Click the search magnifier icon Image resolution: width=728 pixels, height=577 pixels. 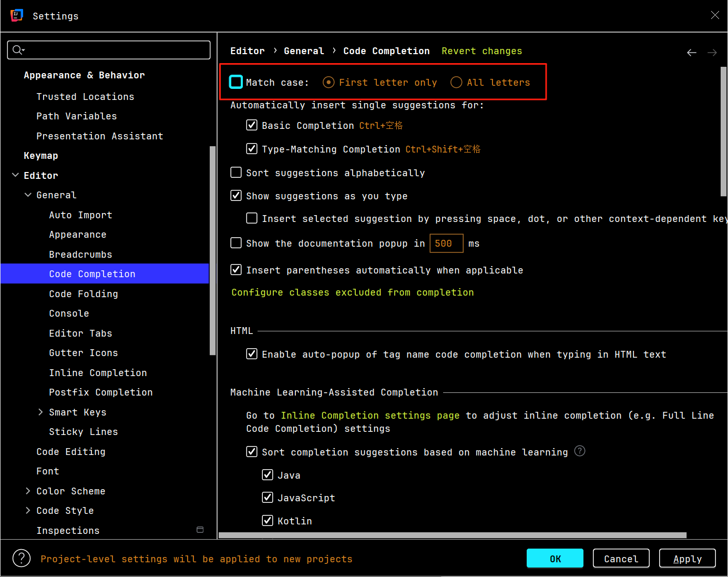point(18,50)
